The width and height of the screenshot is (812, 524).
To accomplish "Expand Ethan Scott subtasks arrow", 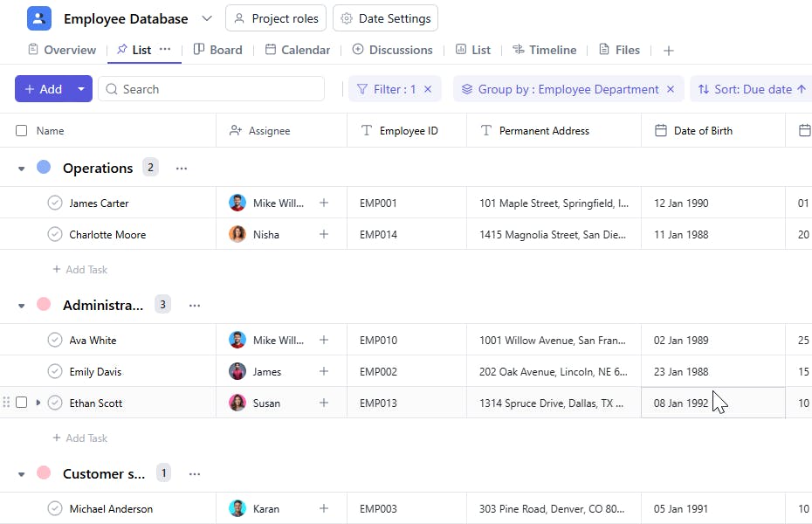I will click(x=38, y=403).
